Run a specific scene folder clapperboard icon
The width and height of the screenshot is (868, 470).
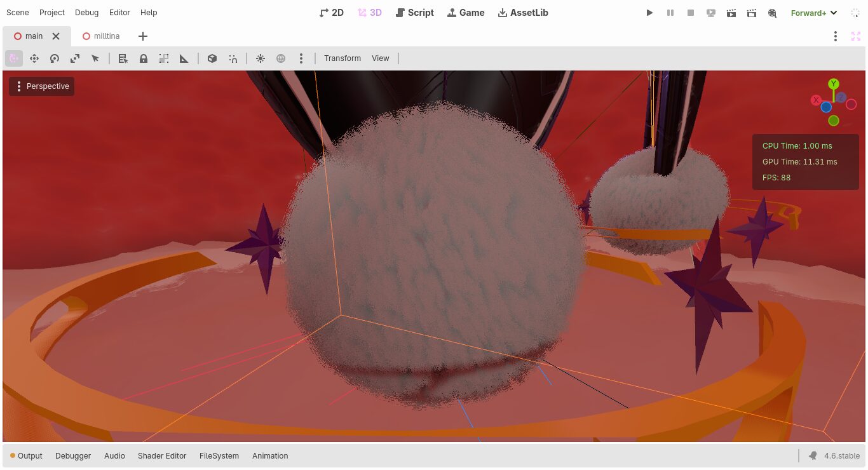[752, 13]
